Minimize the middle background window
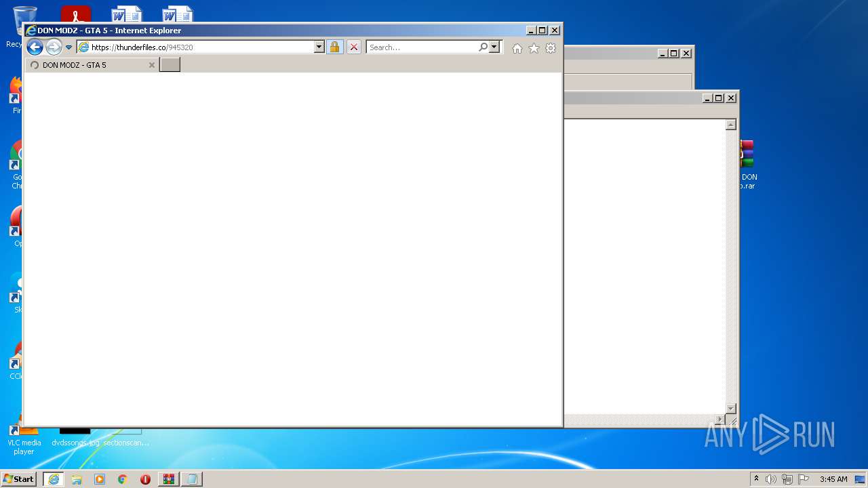This screenshot has width=868, height=488. click(707, 98)
